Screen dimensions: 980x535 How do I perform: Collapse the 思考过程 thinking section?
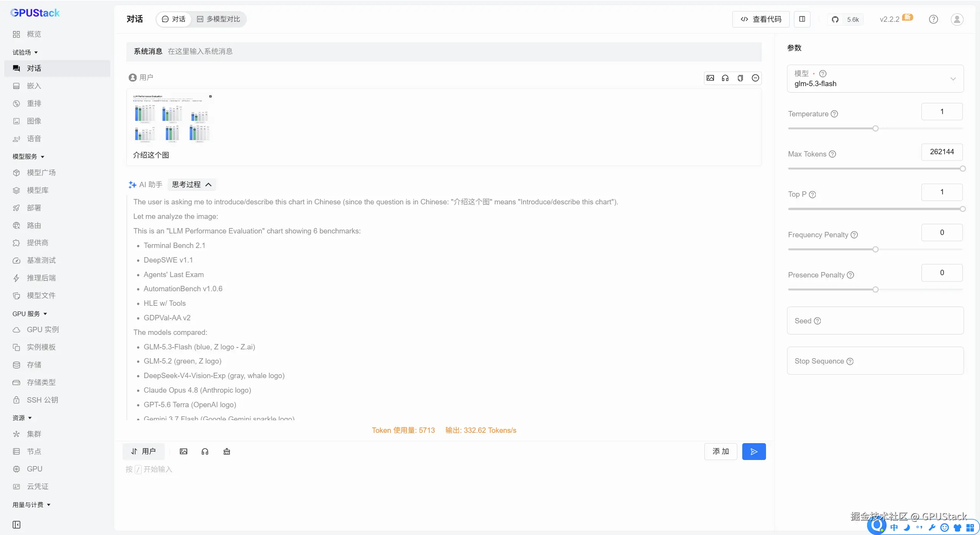click(x=192, y=185)
